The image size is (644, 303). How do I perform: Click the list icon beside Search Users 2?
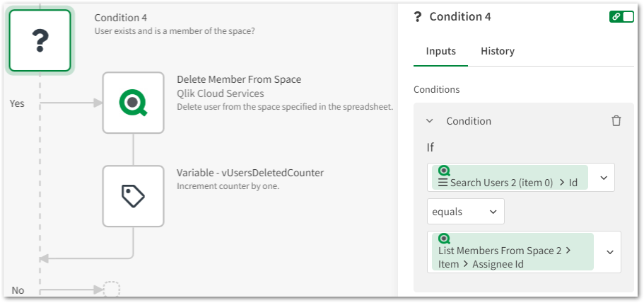(x=443, y=183)
